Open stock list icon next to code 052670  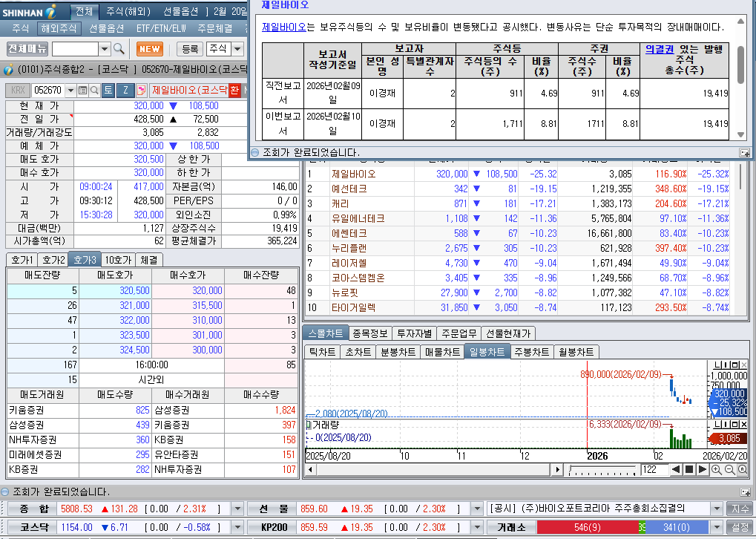[x=82, y=91]
